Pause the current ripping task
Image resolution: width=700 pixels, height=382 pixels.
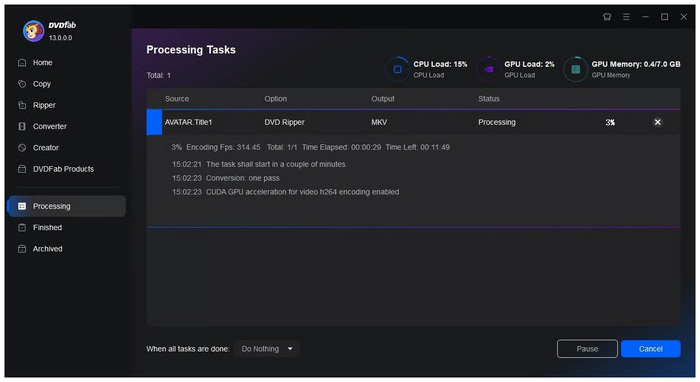(587, 349)
